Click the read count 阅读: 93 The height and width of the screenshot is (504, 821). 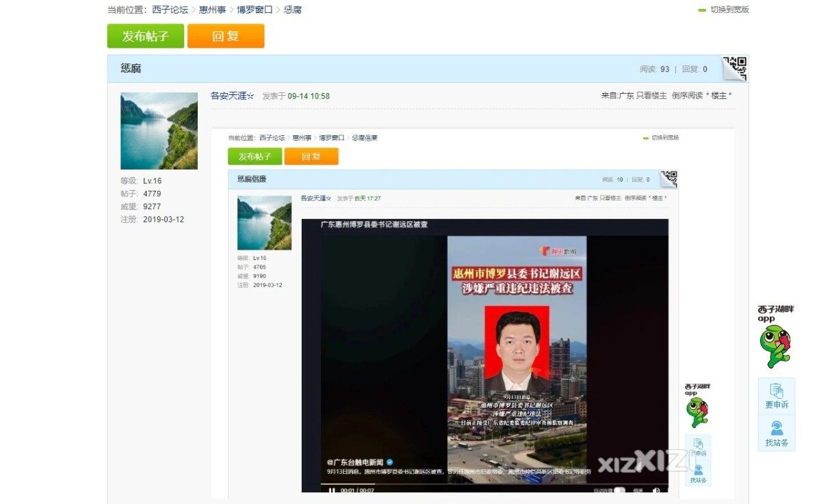(655, 69)
